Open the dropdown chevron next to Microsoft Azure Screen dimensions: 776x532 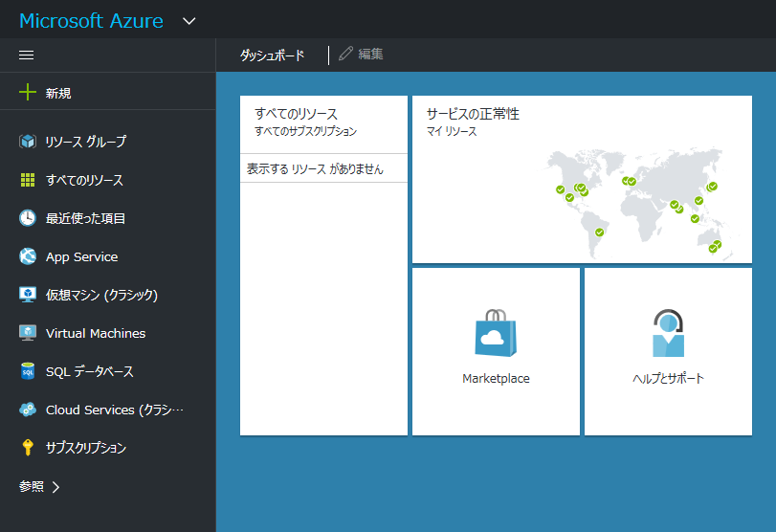[x=189, y=21]
